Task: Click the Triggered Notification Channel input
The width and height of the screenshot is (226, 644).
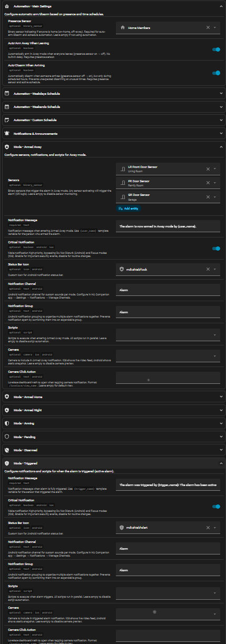Action: (168, 548)
